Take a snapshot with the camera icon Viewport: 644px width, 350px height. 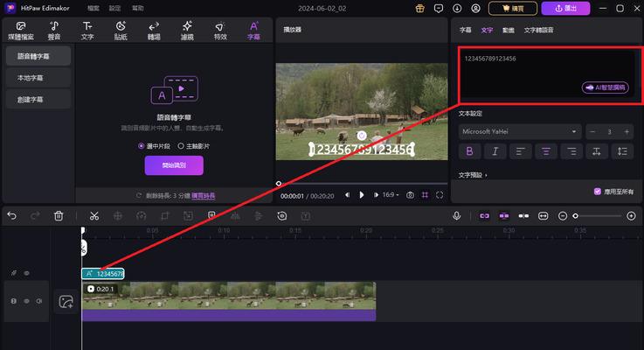coord(410,195)
